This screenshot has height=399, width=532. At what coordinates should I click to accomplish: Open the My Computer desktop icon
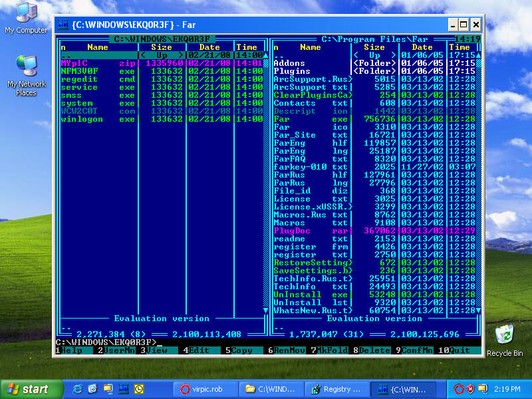26,19
